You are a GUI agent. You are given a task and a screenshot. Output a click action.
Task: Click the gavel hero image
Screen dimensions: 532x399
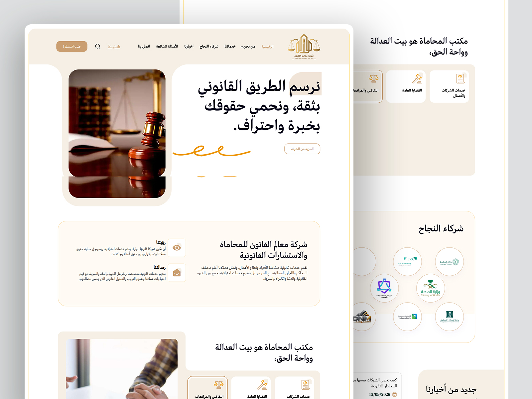[117, 134]
